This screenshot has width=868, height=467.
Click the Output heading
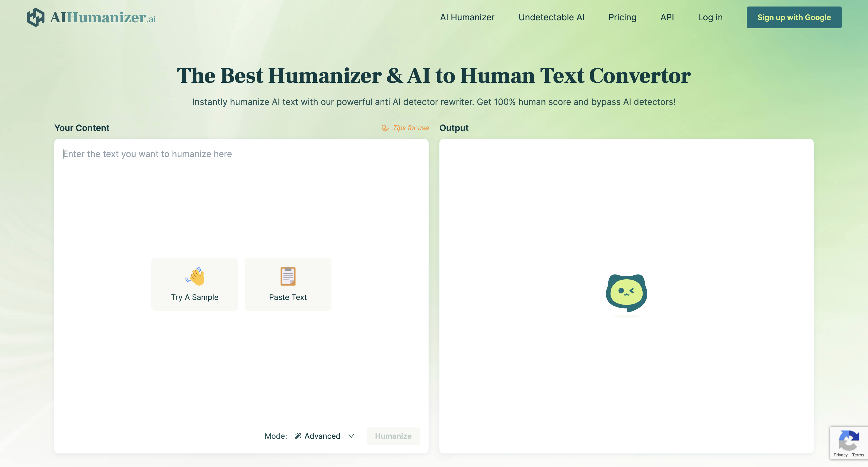[x=454, y=128]
